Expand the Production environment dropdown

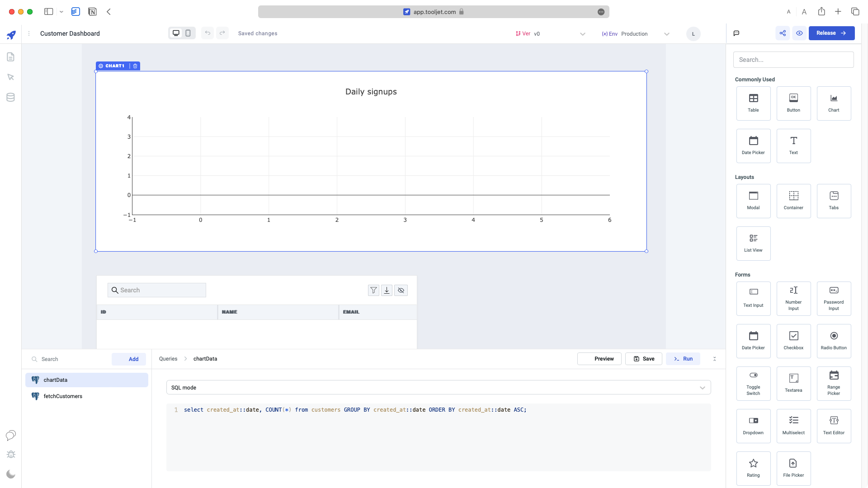click(667, 33)
